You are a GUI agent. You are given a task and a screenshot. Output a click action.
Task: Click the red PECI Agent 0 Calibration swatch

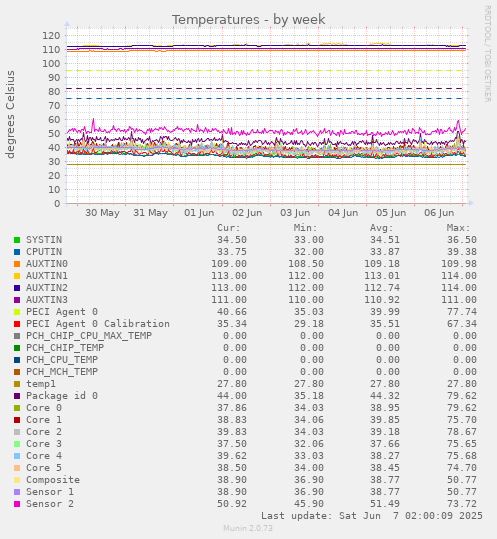click(x=17, y=324)
